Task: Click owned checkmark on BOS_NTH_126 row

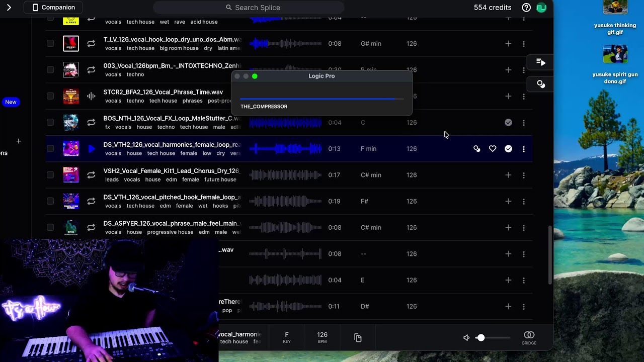Action: click(x=508, y=122)
